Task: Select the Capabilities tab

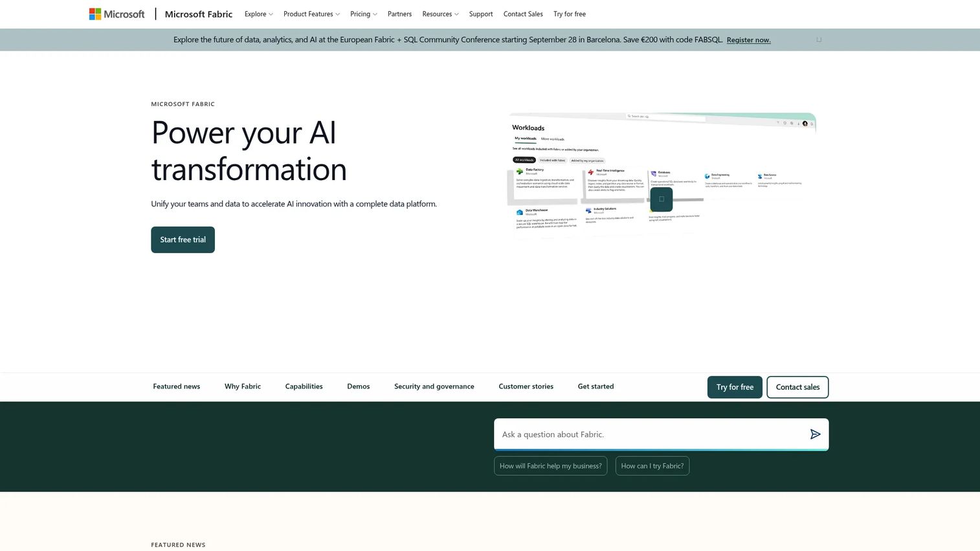Action: tap(304, 387)
